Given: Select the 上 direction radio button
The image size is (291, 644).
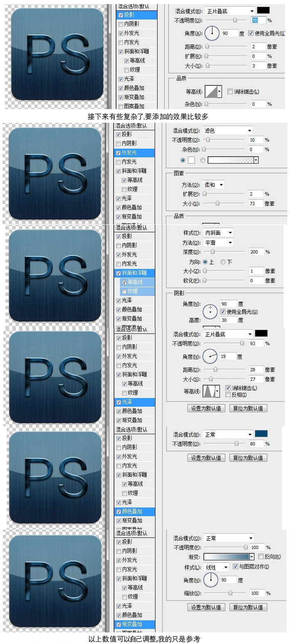Looking at the screenshot, I should pyautogui.click(x=205, y=262).
